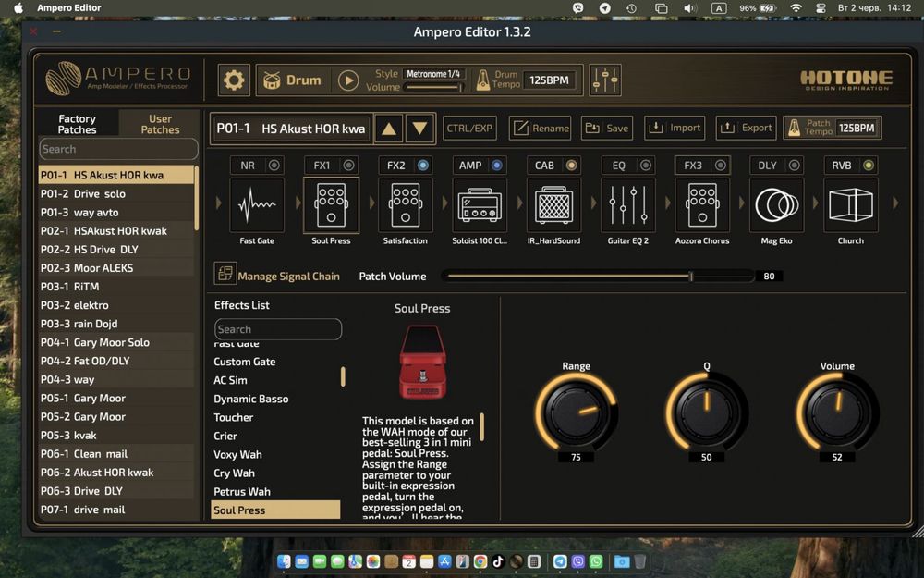924x578 pixels.
Task: Click the signal chain scroll-left arrow before NR
Action: [x=219, y=203]
